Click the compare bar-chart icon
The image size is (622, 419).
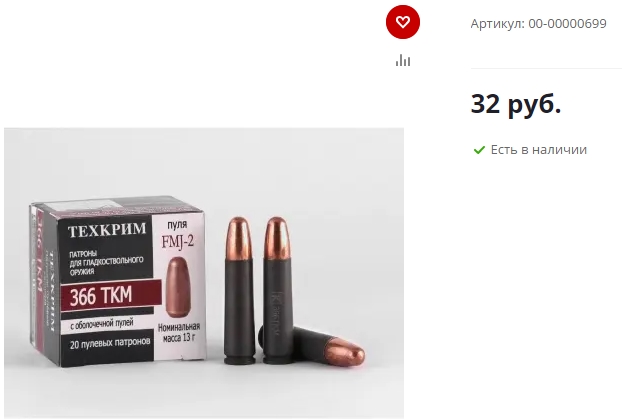[403, 60]
